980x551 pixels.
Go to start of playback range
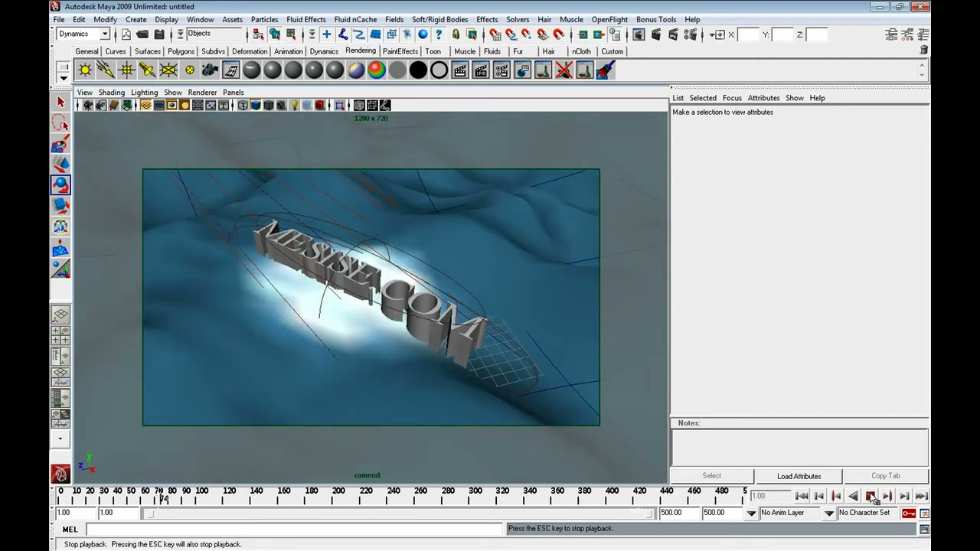[x=802, y=496]
